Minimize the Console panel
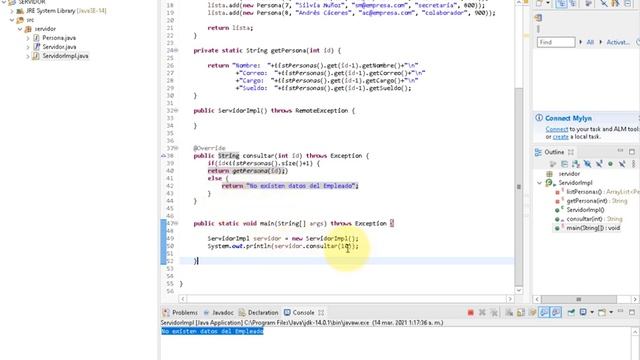 pyautogui.click(x=620, y=311)
